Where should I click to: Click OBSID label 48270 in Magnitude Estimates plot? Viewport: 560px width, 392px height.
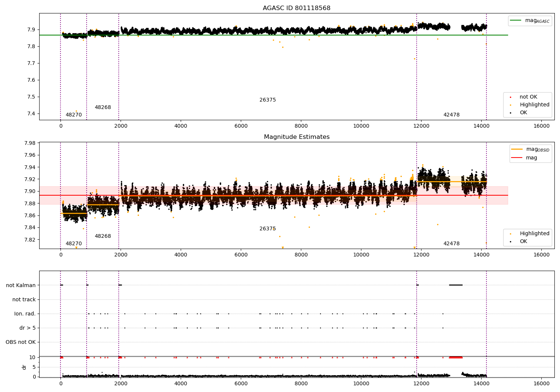pos(74,244)
